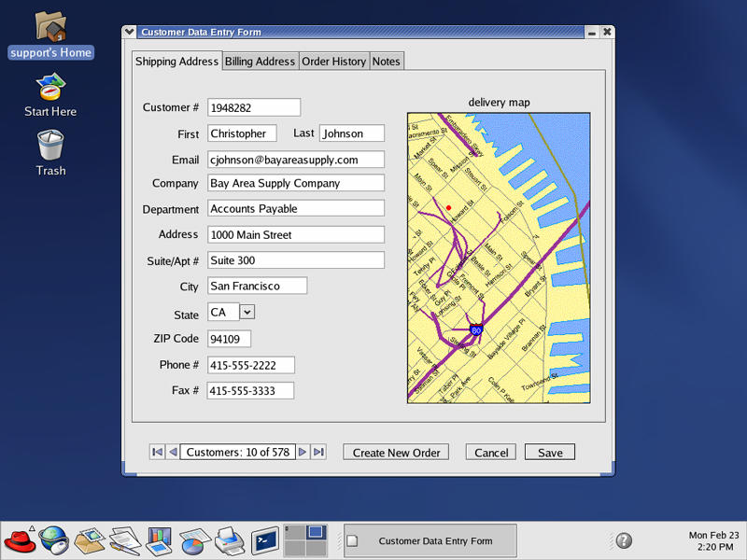The width and height of the screenshot is (747, 560).
Task: Jump to the last customer record
Action: click(x=318, y=452)
